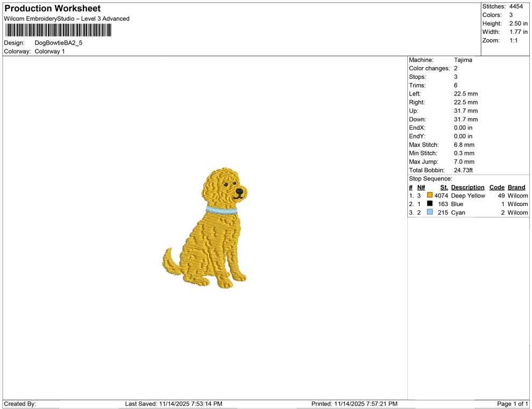The height and width of the screenshot is (409, 532).
Task: Click the Trims value '6'
Action: (456, 85)
